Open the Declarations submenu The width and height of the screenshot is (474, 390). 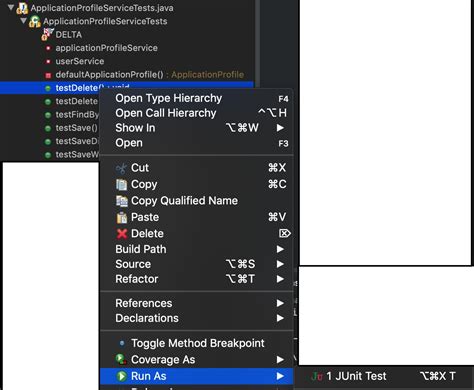click(197, 318)
